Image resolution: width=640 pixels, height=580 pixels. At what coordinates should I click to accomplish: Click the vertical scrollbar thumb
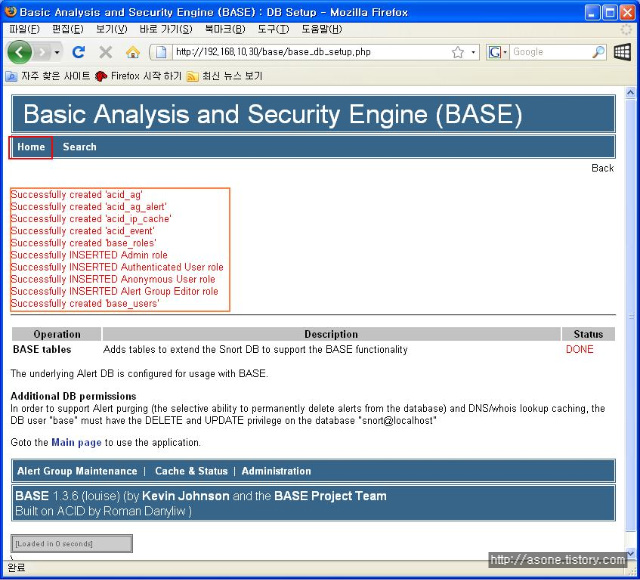pos(630,316)
